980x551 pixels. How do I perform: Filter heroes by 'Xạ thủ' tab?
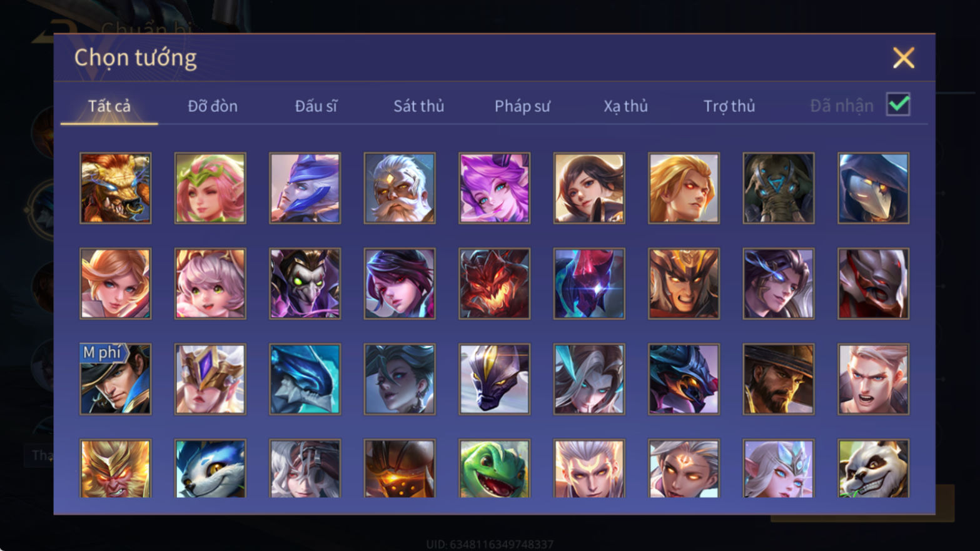tap(625, 106)
